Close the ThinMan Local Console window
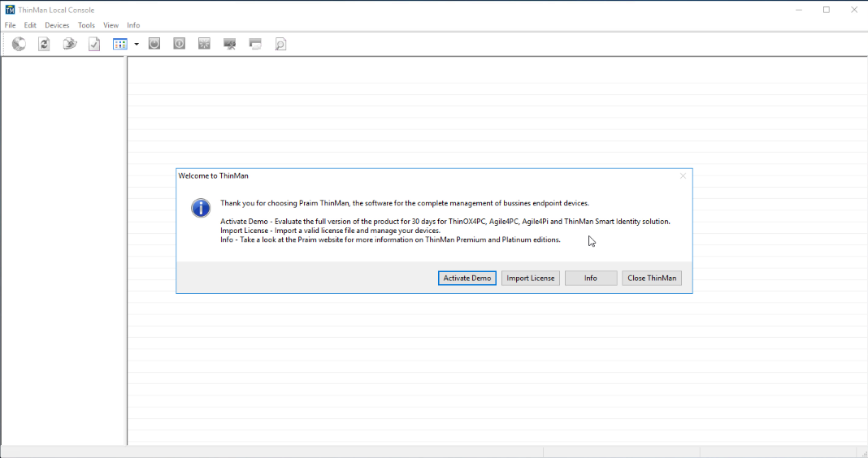This screenshot has width=868, height=458. (x=854, y=10)
